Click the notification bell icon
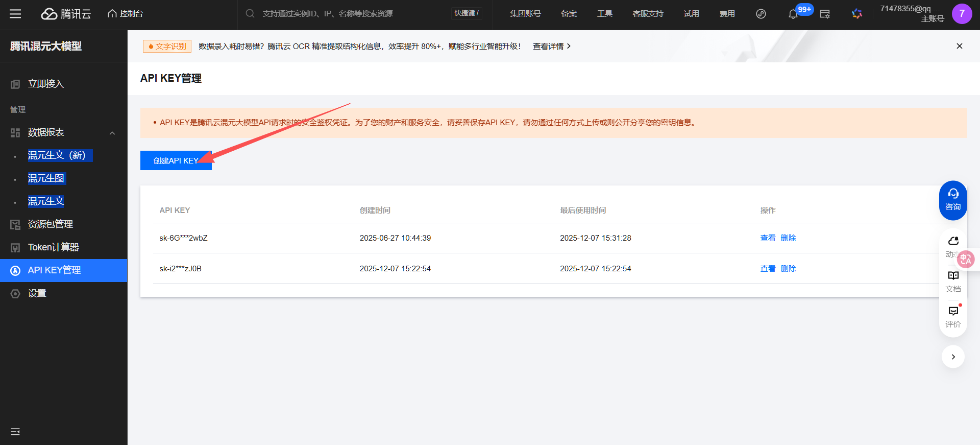This screenshot has height=445, width=980. tap(793, 14)
